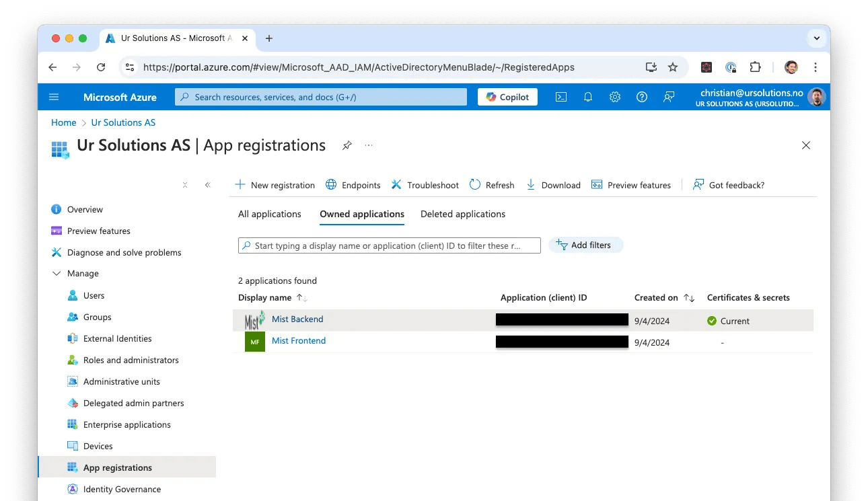Click the browser address bar URL
This screenshot has width=868, height=501.
(x=359, y=67)
